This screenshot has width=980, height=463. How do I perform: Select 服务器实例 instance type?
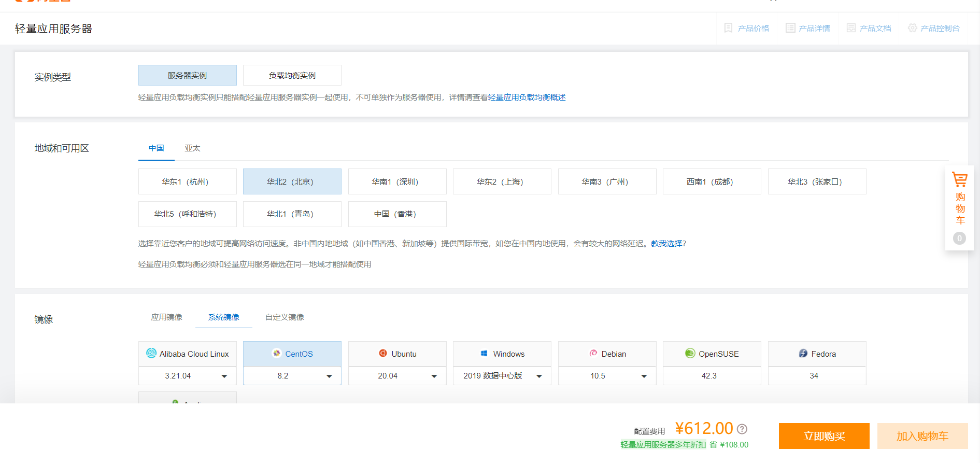click(188, 75)
